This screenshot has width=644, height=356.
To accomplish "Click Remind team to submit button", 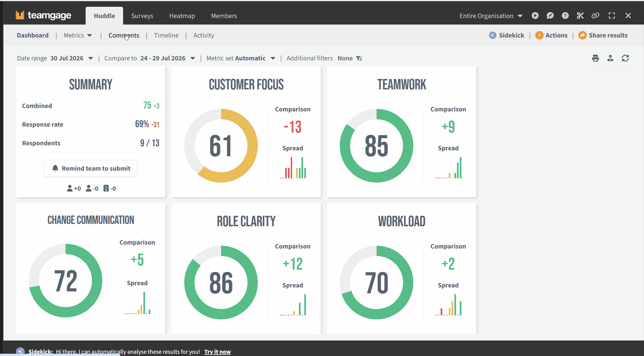I will click(91, 168).
